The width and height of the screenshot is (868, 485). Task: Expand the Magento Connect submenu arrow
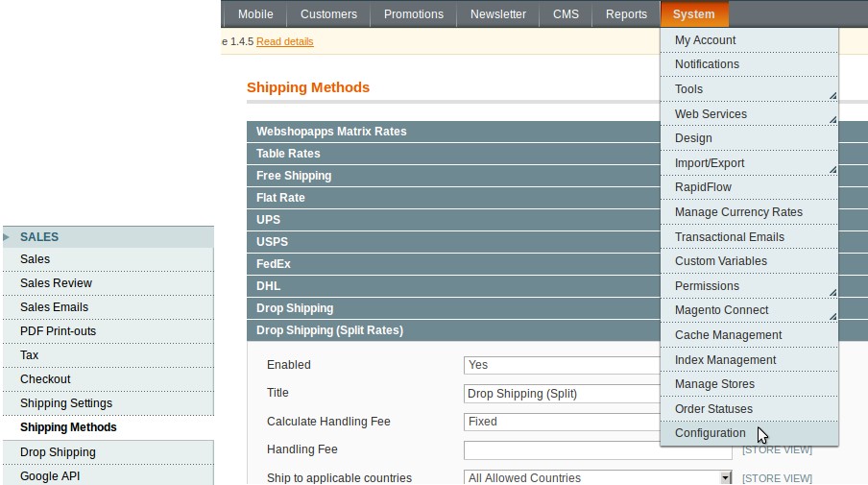[x=832, y=317]
